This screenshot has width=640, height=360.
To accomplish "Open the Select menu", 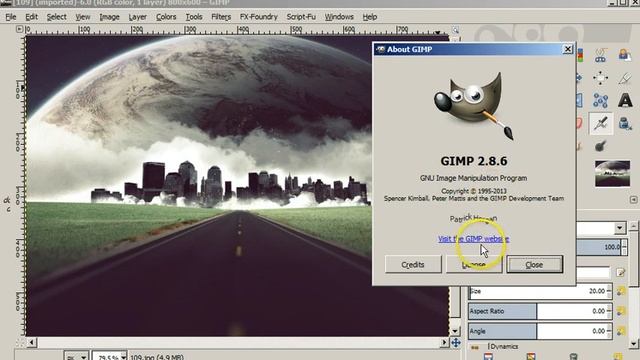I will pyautogui.click(x=56, y=17).
